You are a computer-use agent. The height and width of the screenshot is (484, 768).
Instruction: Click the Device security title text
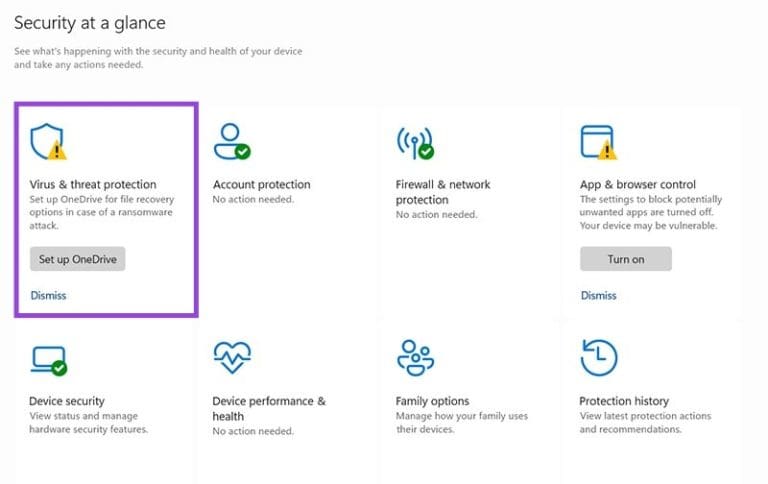(66, 401)
